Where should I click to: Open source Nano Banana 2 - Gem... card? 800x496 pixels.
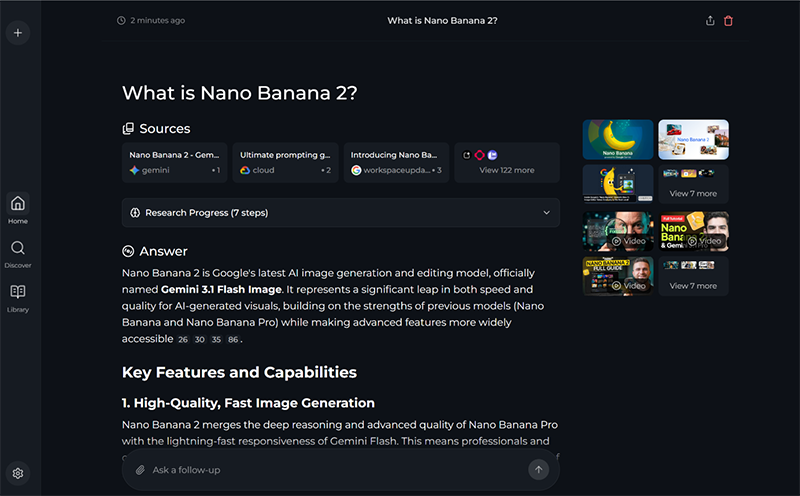[x=174, y=163]
